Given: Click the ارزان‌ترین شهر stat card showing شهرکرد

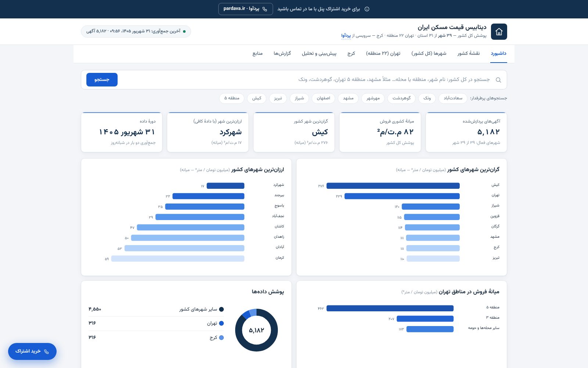Looking at the screenshot, I should click(x=208, y=132).
